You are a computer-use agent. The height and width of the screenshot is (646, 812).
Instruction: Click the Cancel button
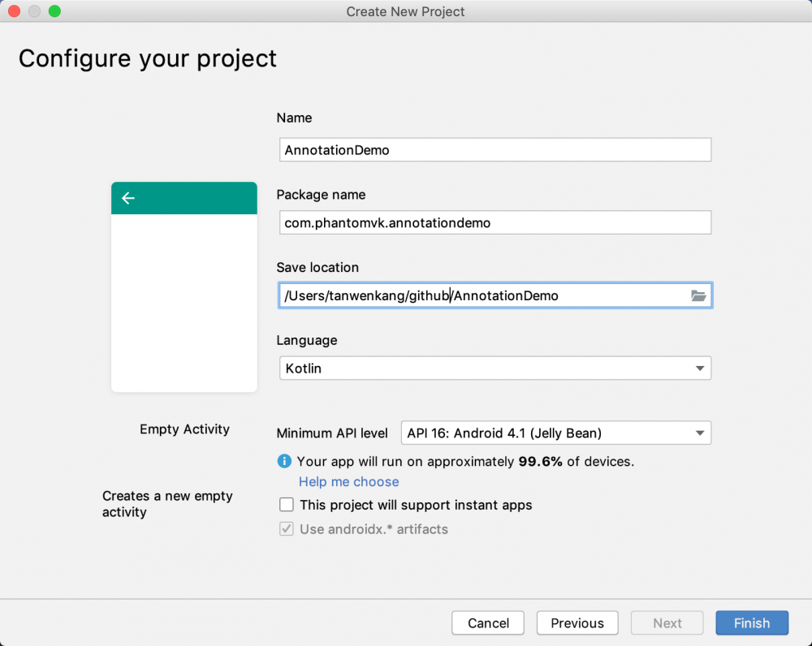click(489, 623)
